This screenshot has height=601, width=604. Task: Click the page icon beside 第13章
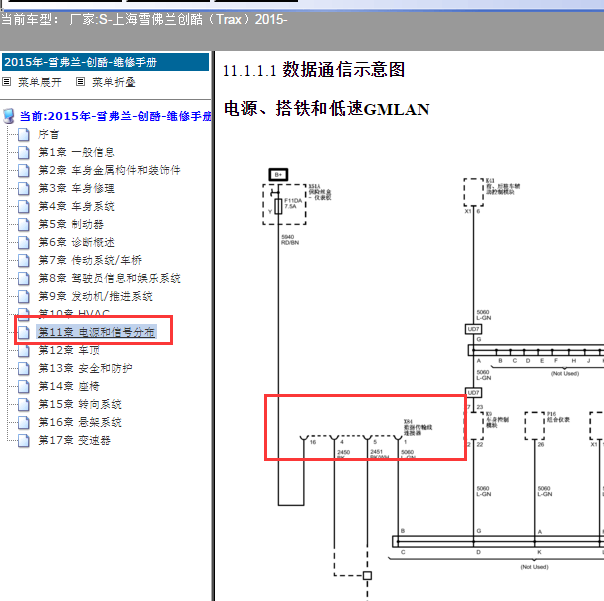(x=24, y=369)
